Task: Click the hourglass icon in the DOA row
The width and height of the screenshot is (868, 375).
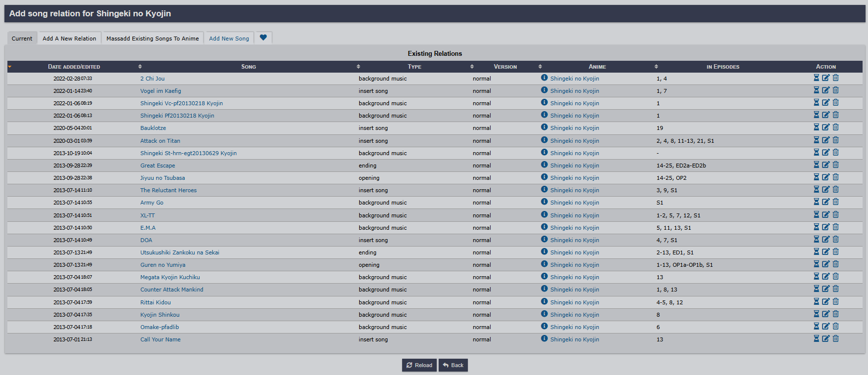Action: pyautogui.click(x=816, y=240)
